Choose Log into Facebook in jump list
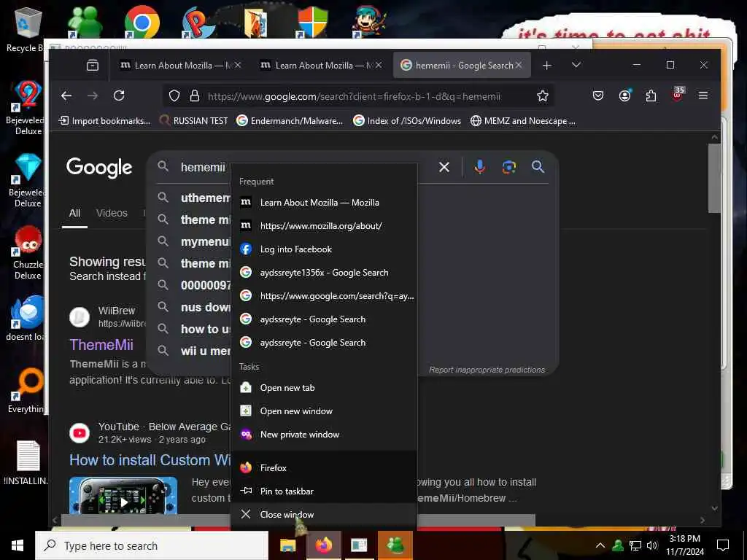The image size is (747, 560). [x=324, y=249]
